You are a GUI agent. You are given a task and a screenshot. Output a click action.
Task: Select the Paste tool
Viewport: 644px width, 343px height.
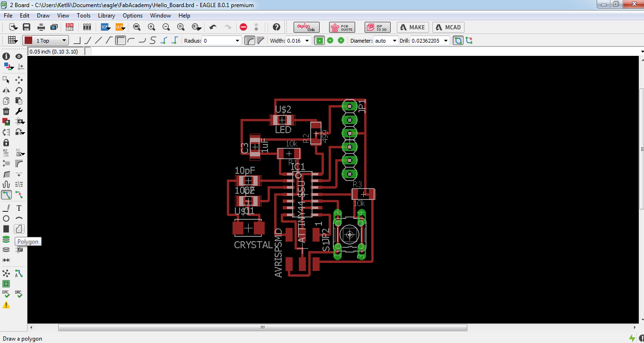coord(19,100)
